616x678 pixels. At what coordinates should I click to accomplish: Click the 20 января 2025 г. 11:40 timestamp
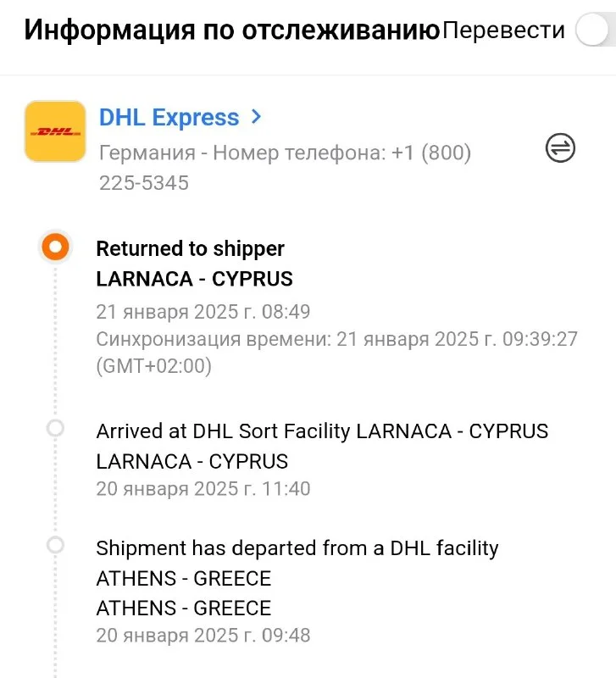(203, 489)
